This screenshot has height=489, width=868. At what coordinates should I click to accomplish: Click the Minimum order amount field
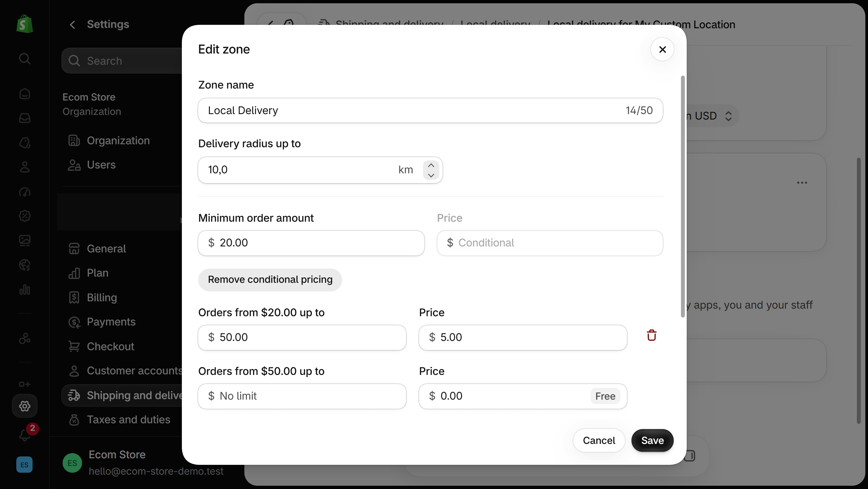311,243
